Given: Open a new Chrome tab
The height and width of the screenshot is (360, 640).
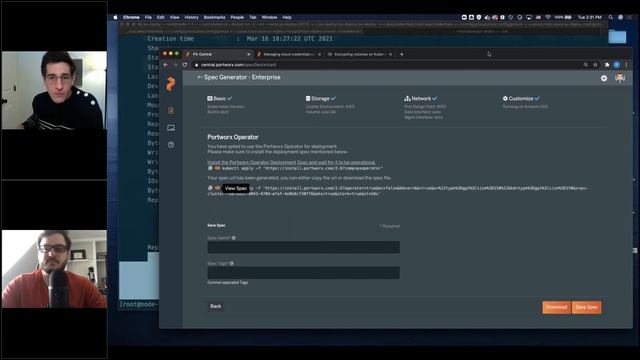Looking at the screenshot, I should [x=402, y=54].
